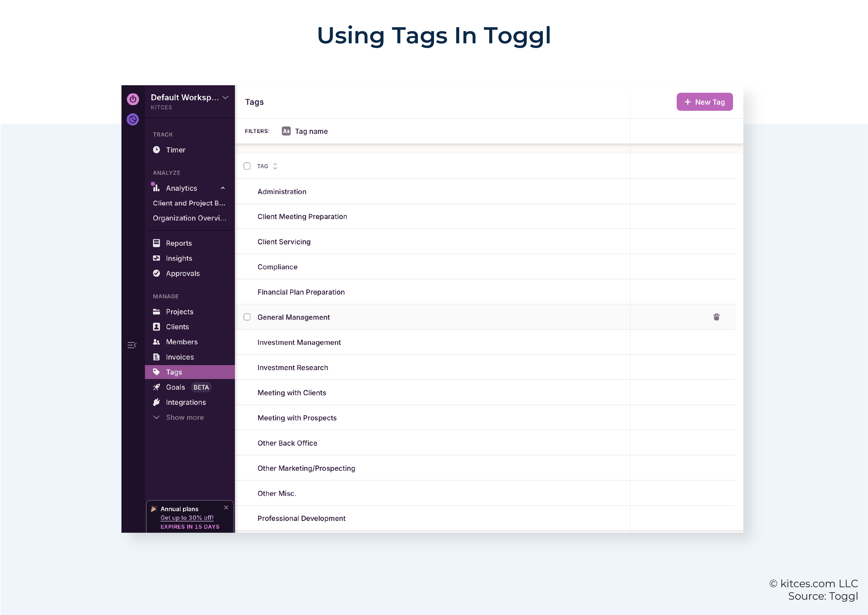
Task: Click the Analytics bar chart icon
Action: point(156,188)
